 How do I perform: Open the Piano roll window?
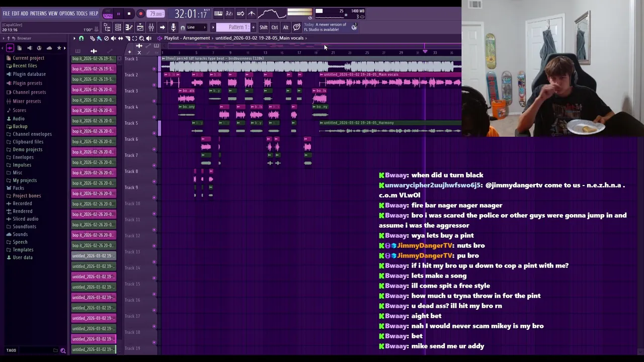point(129,27)
